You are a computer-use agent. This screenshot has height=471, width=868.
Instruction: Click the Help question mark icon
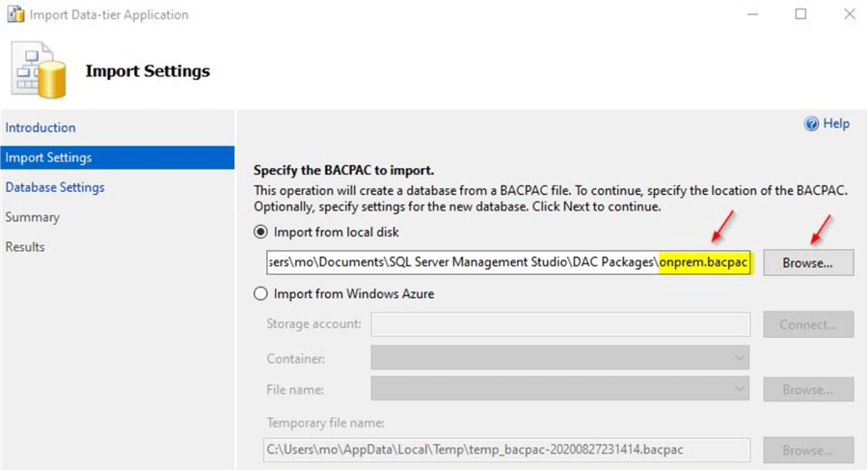pos(811,124)
